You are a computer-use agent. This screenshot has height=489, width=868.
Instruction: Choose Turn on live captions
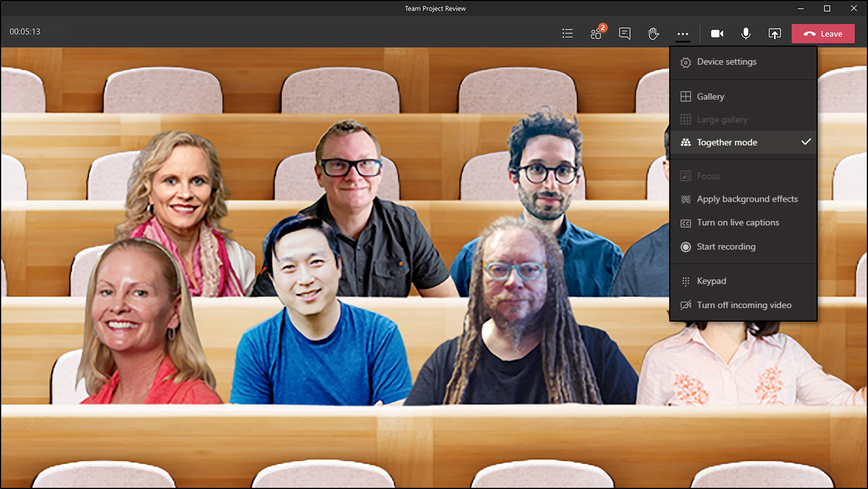point(737,223)
